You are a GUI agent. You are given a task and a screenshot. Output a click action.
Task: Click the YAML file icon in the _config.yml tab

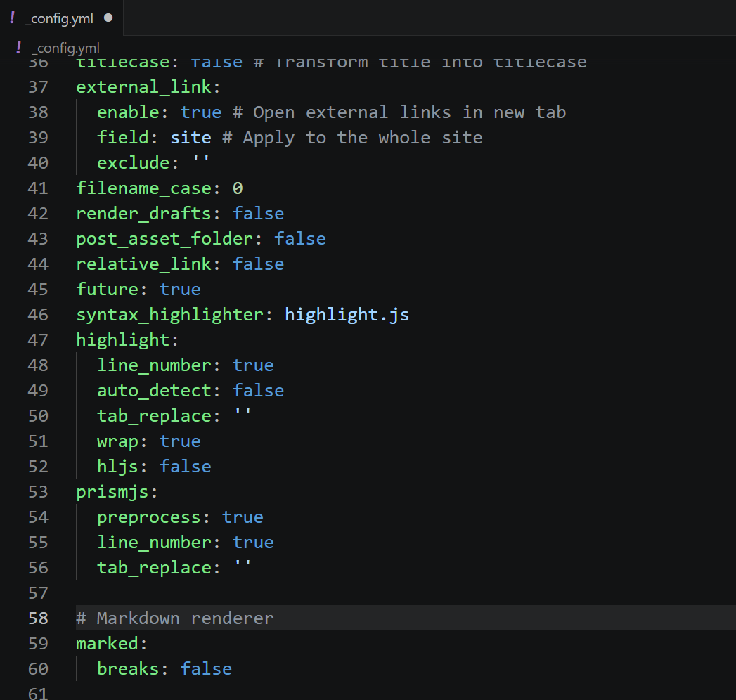coord(12,18)
